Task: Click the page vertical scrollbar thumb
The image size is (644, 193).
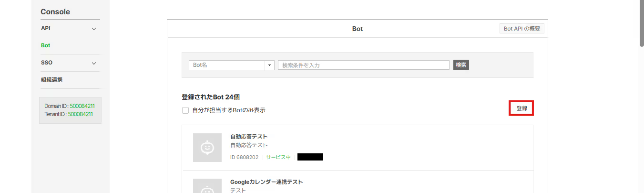Action: (x=641, y=24)
